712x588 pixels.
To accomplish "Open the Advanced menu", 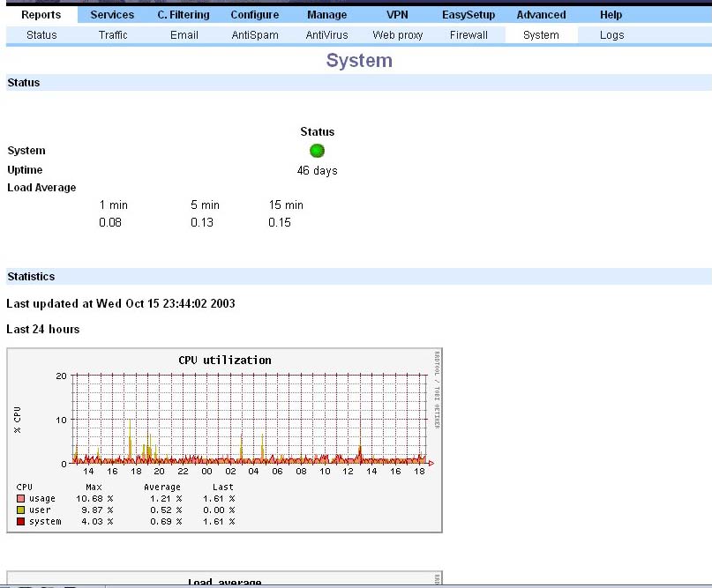I will pos(541,14).
